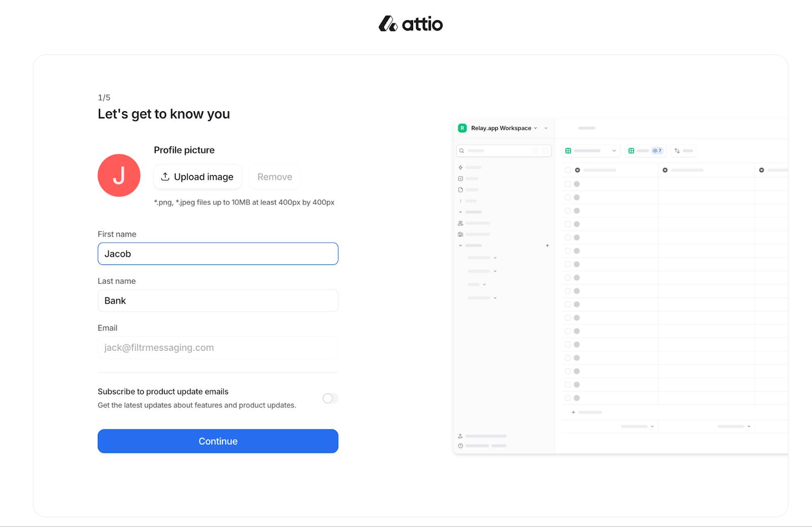Click the blue Continue button
812x527 pixels.
pyautogui.click(x=218, y=441)
